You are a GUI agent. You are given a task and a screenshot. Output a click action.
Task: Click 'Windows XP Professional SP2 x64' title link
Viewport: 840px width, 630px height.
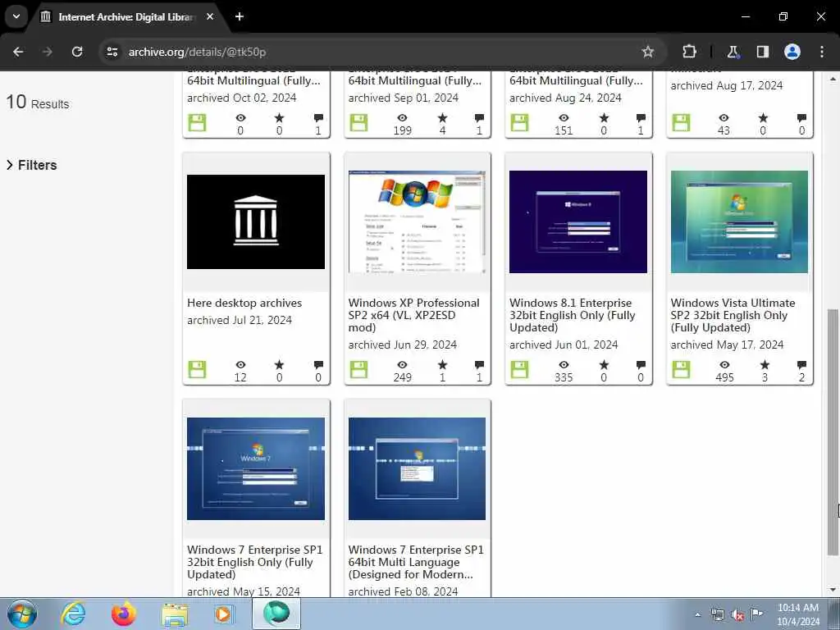[x=413, y=315]
